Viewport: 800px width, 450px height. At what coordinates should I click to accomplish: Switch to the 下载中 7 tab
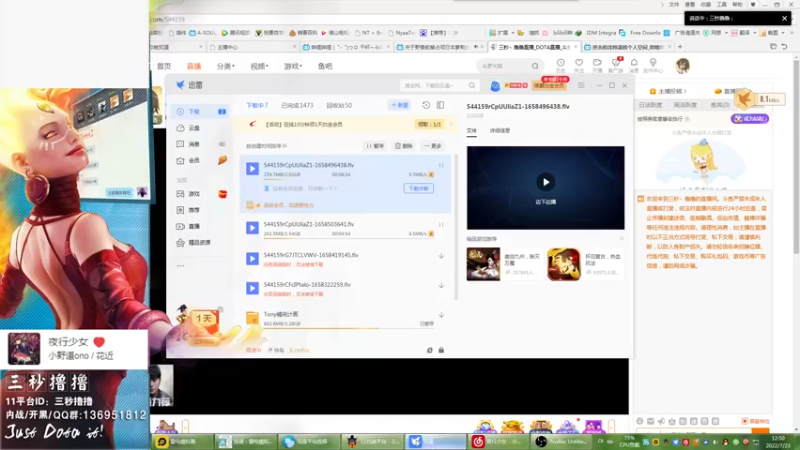[x=257, y=105]
